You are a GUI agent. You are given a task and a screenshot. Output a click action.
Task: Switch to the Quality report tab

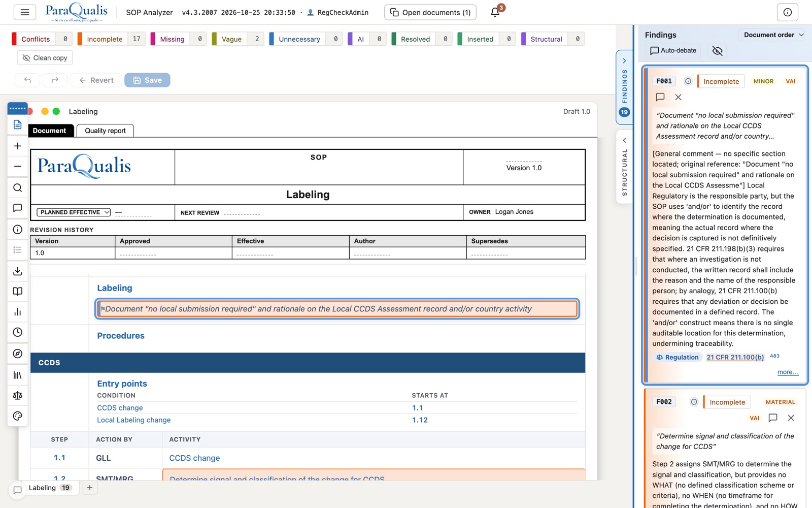[x=105, y=131]
